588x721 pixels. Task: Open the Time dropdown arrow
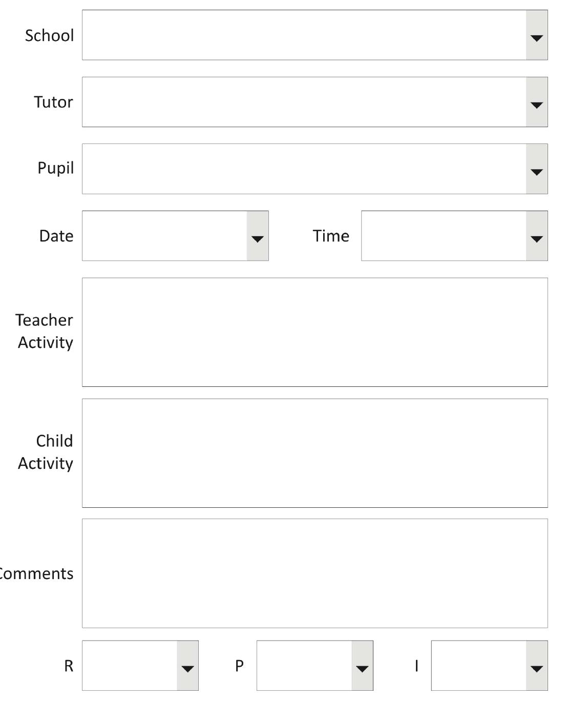click(536, 236)
